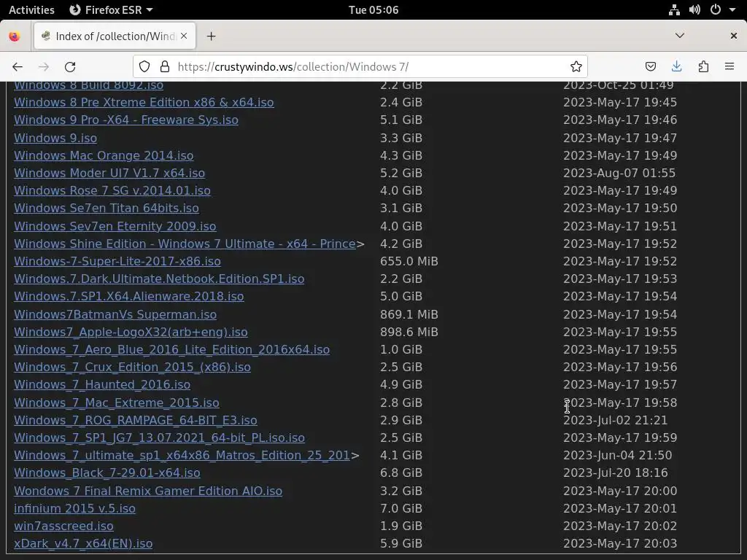
Task: Open Windows_7_Haunted_2016.iso link
Action: point(102,384)
